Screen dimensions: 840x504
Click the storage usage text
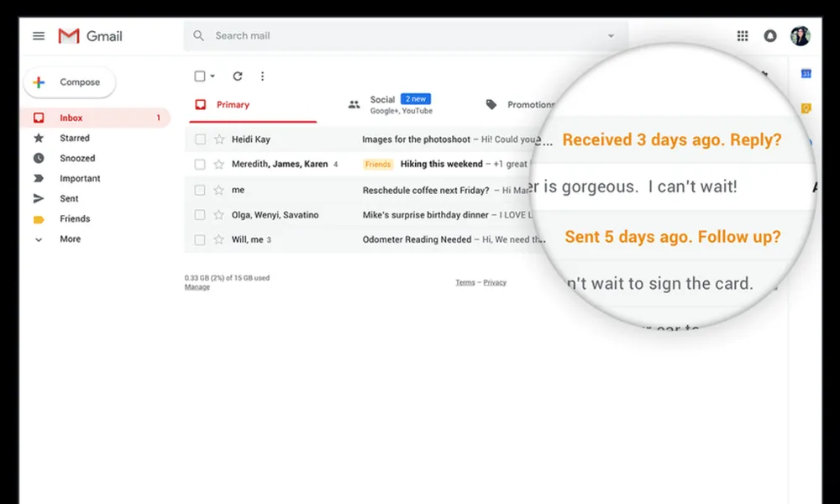coord(227,278)
